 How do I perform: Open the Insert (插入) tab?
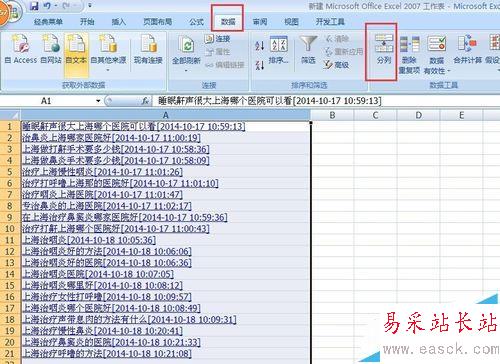coord(119,22)
